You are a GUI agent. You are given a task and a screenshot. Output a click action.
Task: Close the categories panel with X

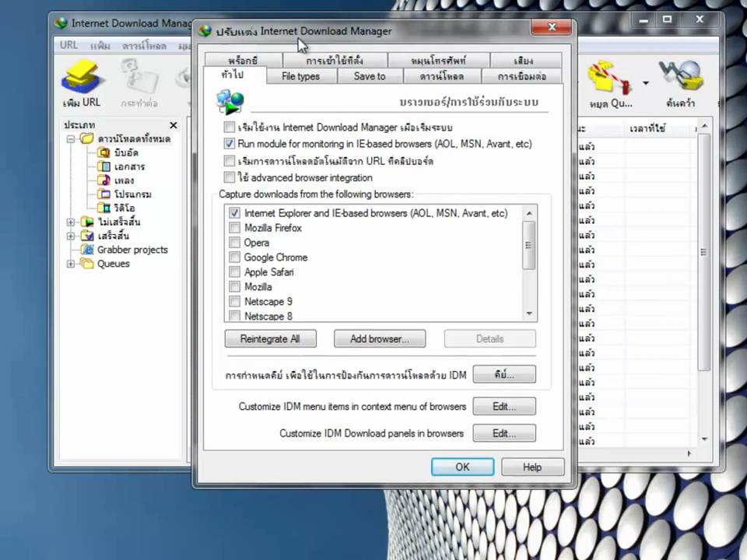174,124
